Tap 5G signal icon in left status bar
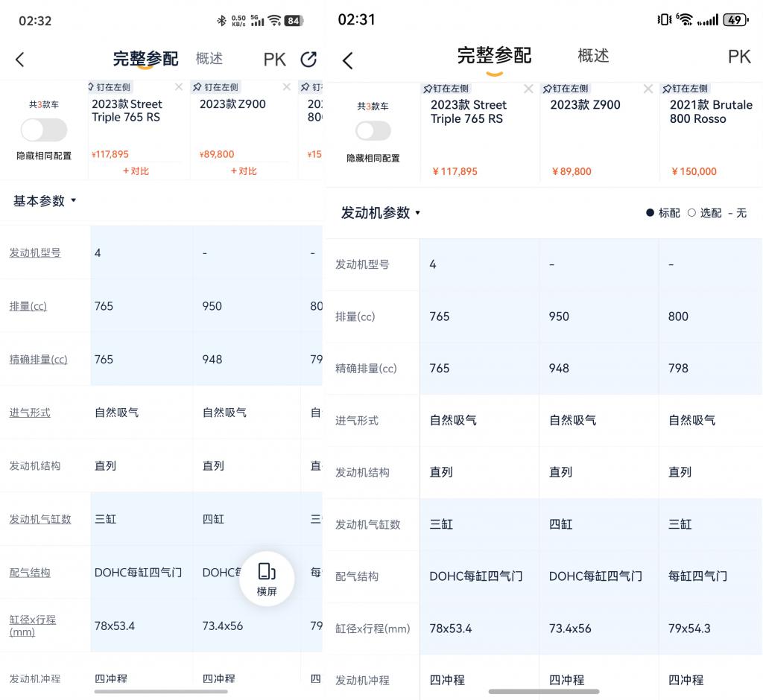Image resolution: width=763 pixels, height=700 pixels. (257, 20)
